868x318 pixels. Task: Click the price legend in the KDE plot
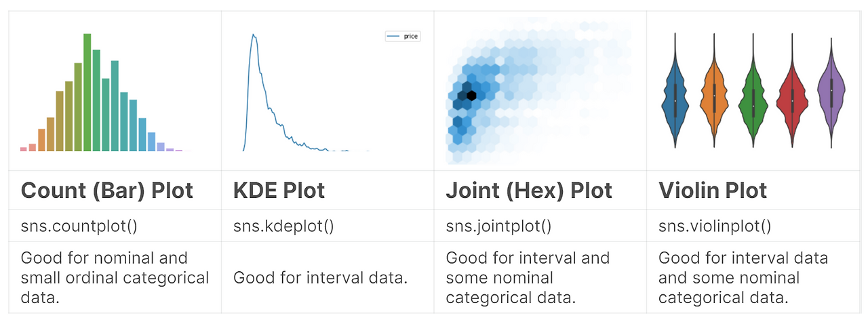pyautogui.click(x=403, y=36)
